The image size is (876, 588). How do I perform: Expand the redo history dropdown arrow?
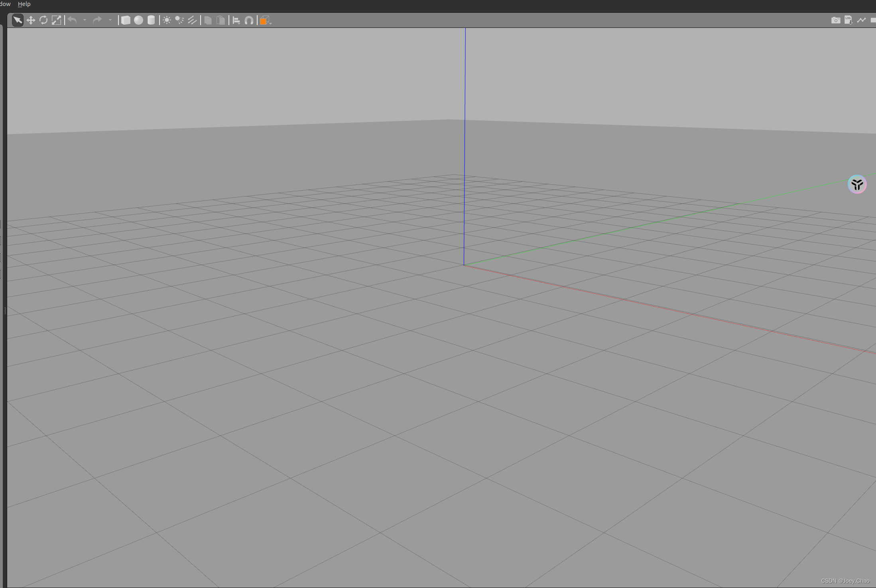click(x=110, y=20)
